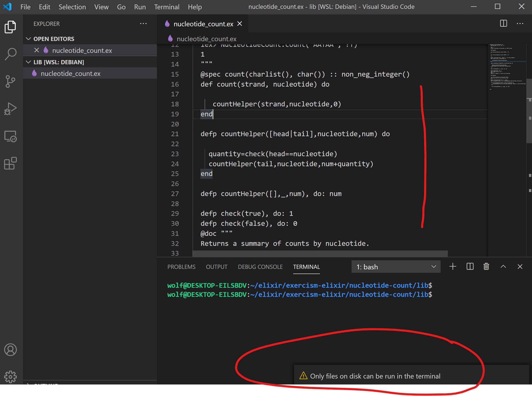Open the Remote Explorer view
532x396 pixels.
10,137
